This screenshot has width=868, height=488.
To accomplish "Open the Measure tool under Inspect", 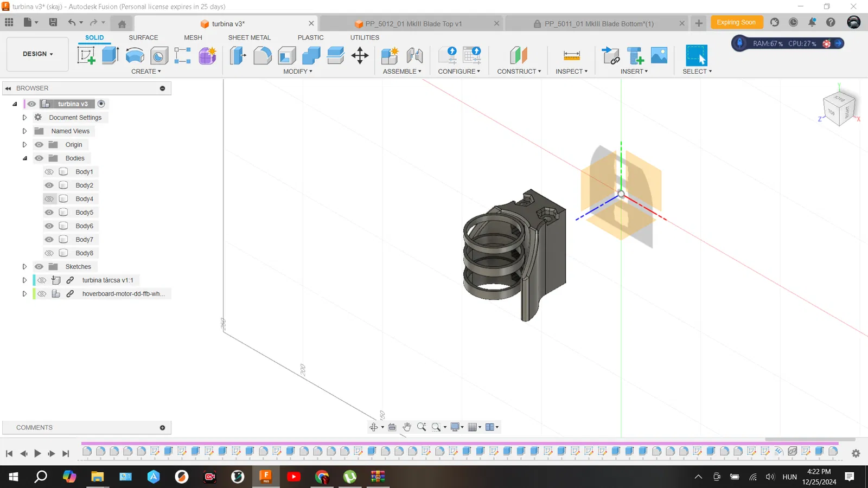I will pyautogui.click(x=571, y=55).
